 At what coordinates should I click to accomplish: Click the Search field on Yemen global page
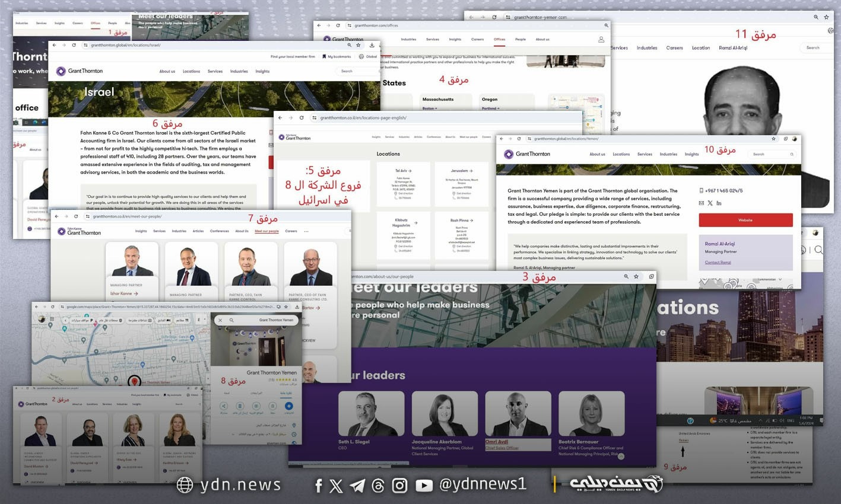click(772, 154)
